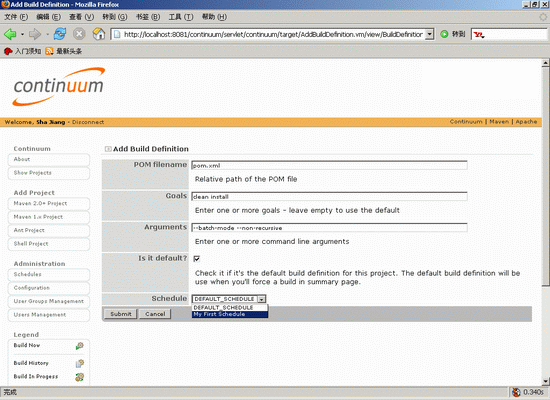
Task: Click the red Getting Started bookmark icon
Action: click(8, 51)
